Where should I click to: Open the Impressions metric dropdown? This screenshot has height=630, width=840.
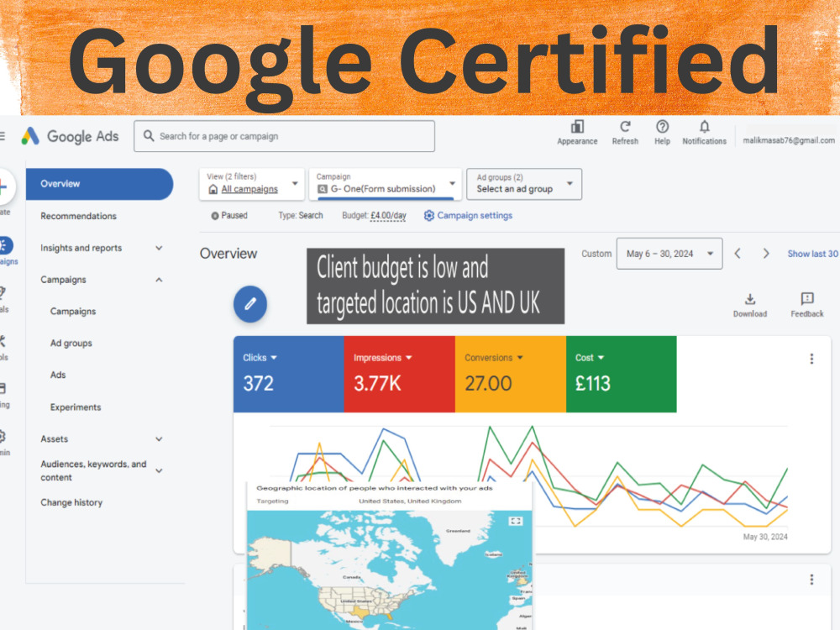[382, 357]
